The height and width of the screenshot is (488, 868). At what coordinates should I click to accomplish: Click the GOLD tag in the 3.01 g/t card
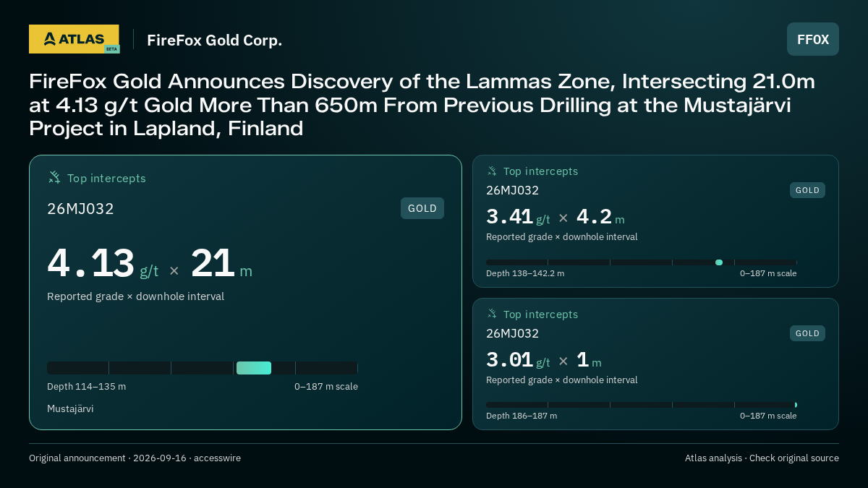tap(807, 333)
